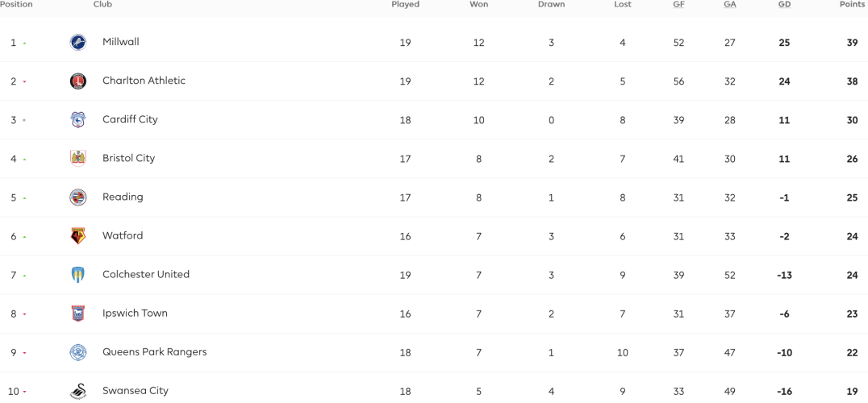
Task: Click the Reading club crest
Action: (78, 197)
